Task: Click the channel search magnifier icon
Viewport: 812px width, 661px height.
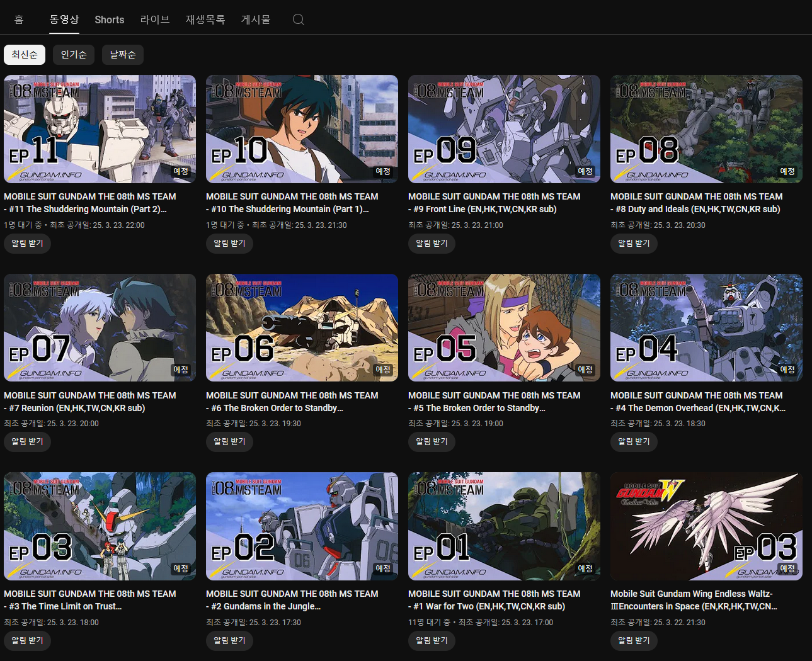Action: [299, 20]
